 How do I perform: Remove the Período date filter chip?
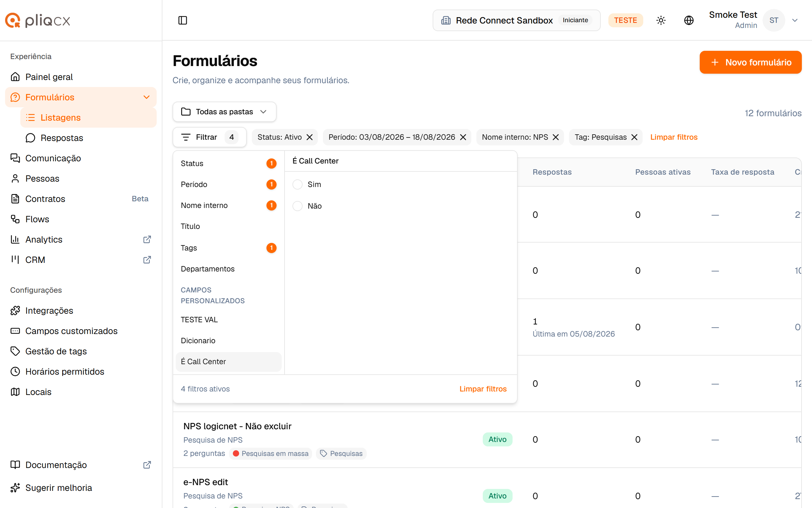tap(463, 137)
